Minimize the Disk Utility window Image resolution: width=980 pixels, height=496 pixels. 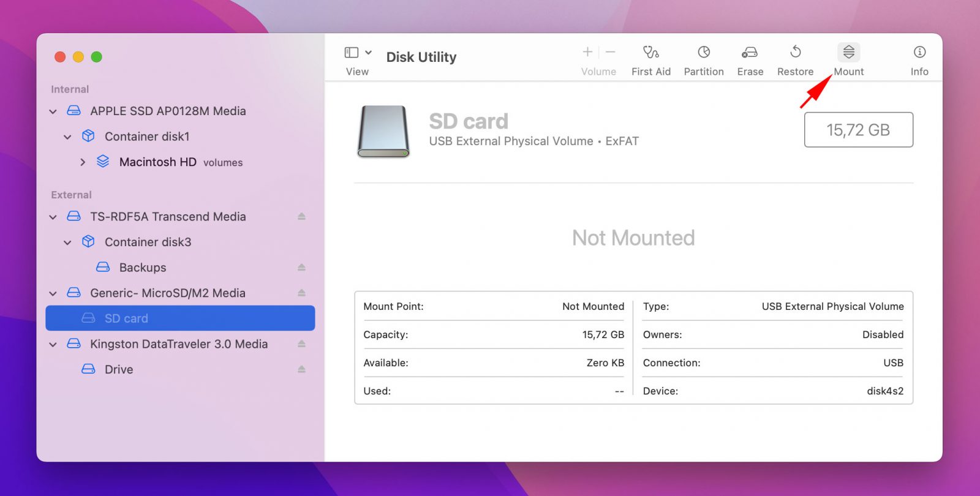(x=78, y=57)
